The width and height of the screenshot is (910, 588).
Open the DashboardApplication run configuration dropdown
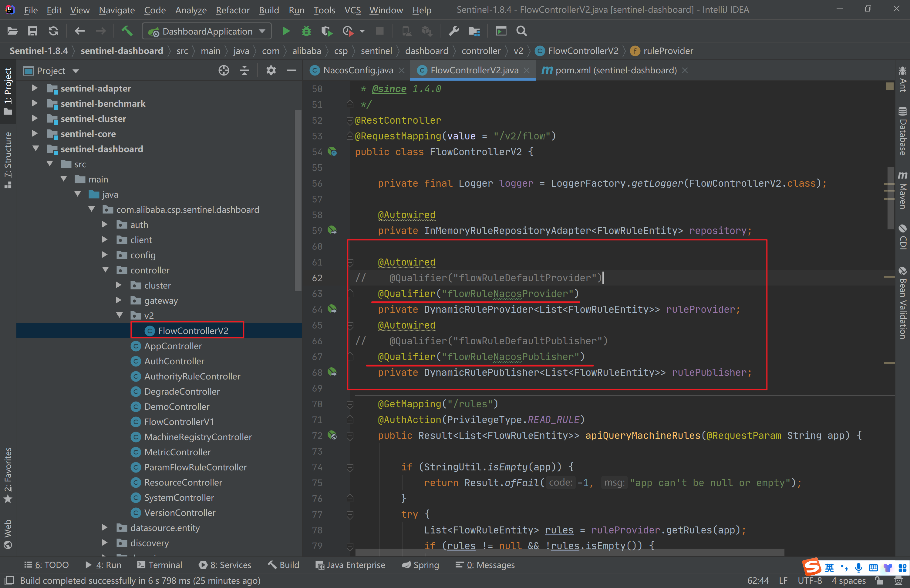pos(207,31)
